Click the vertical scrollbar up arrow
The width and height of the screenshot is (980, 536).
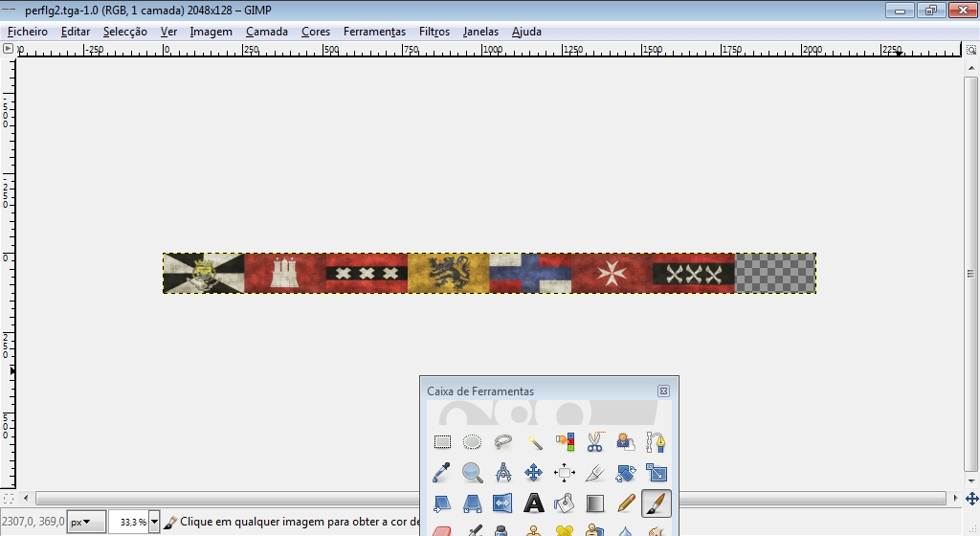tap(970, 67)
